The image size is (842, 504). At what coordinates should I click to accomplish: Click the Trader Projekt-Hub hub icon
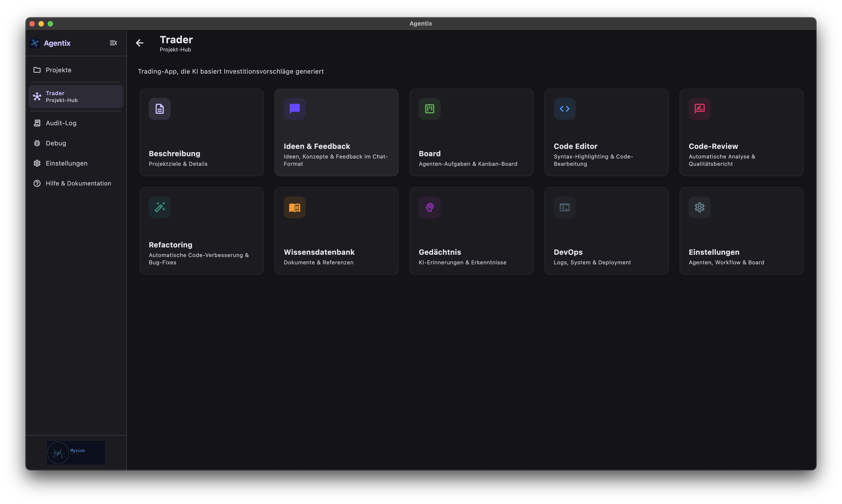coord(37,97)
